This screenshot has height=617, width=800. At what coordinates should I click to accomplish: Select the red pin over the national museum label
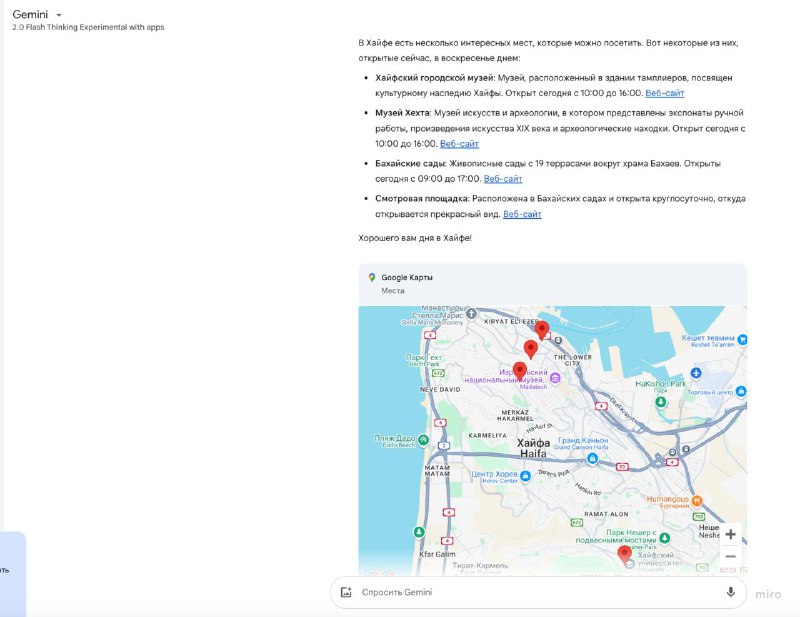pyautogui.click(x=519, y=371)
